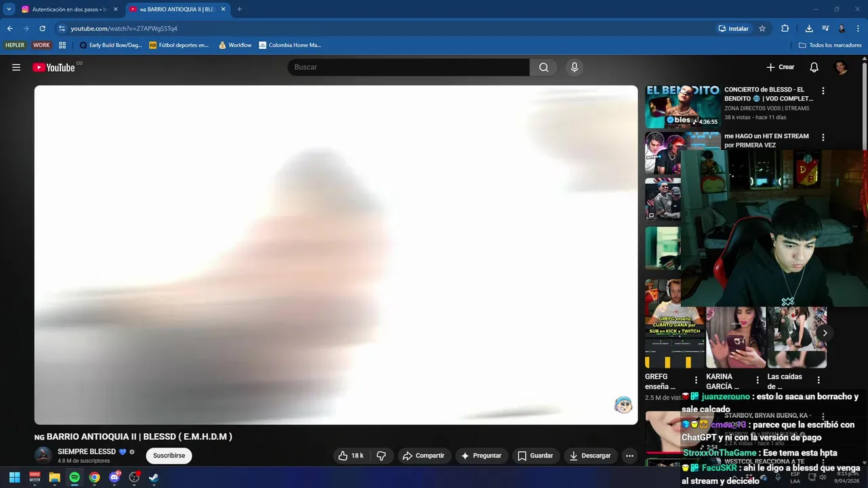This screenshot has width=868, height=488.
Task: Advance shorts shelf with right chevron
Action: point(825,333)
